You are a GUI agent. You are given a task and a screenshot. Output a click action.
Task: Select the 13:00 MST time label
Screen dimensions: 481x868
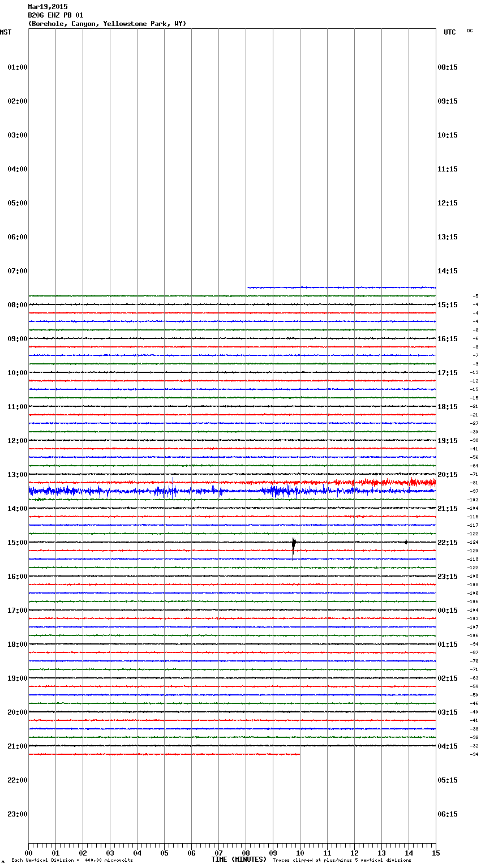click(18, 475)
